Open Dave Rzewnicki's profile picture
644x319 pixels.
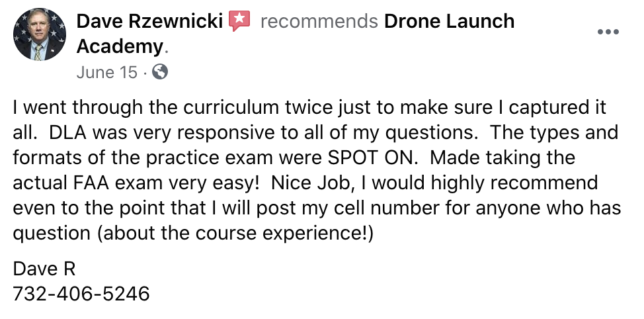tap(40, 34)
